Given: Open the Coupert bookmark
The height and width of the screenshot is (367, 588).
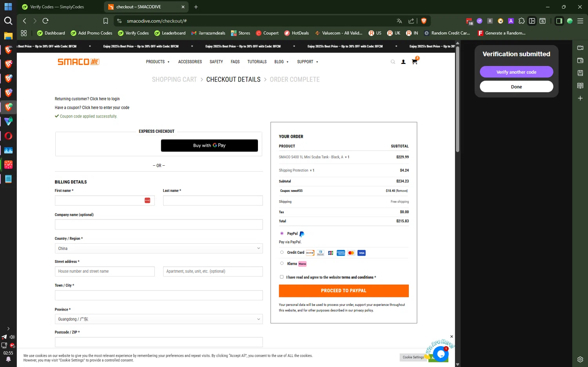Looking at the screenshot, I should click(x=267, y=33).
